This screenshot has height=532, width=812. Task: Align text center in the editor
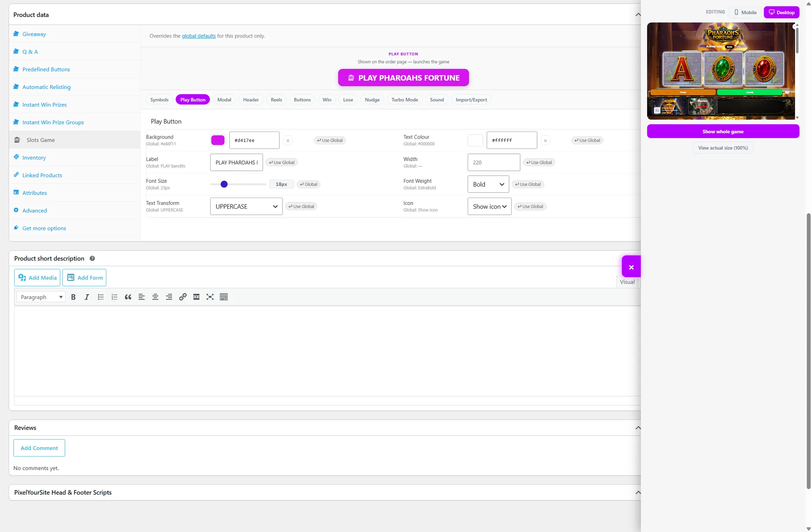click(x=155, y=297)
